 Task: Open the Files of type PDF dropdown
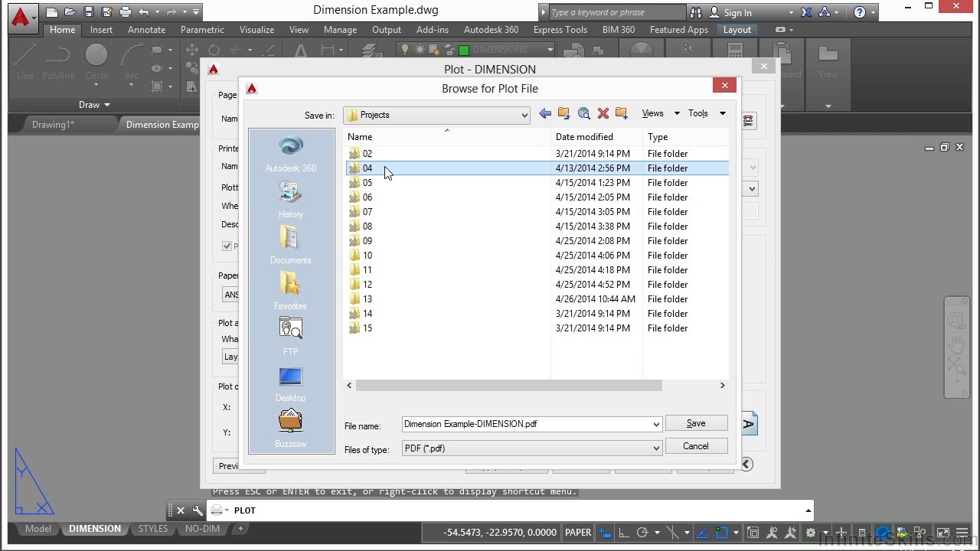(x=532, y=448)
